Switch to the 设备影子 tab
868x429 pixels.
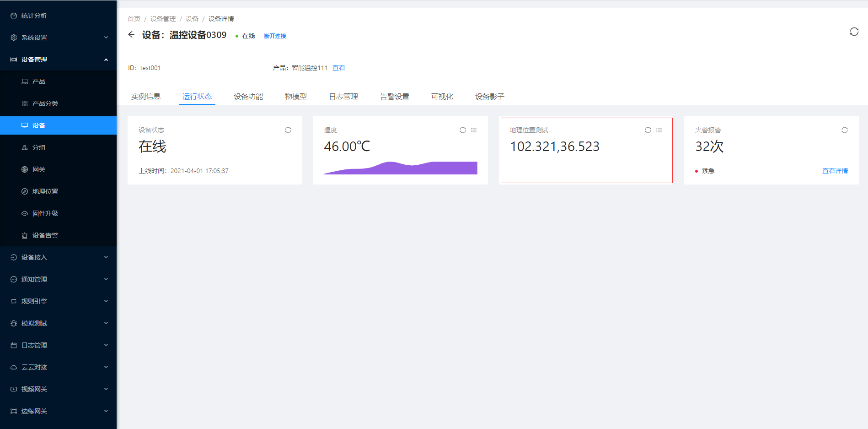click(489, 96)
